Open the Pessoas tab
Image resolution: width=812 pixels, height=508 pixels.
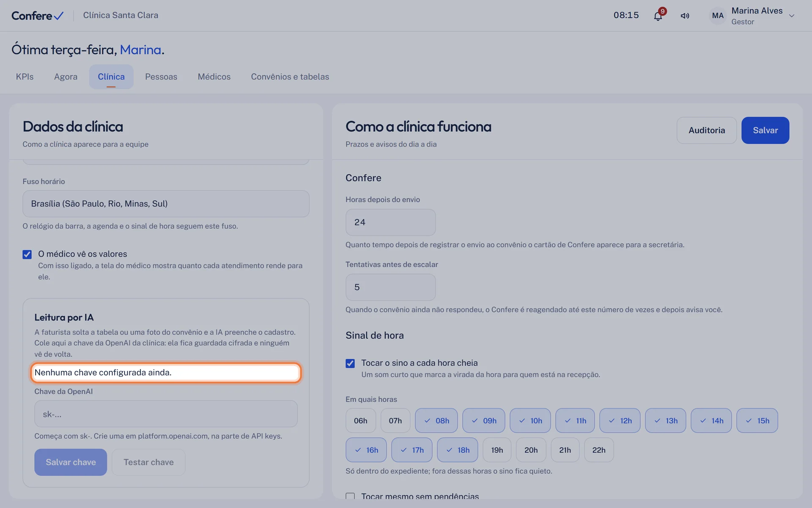161,77
